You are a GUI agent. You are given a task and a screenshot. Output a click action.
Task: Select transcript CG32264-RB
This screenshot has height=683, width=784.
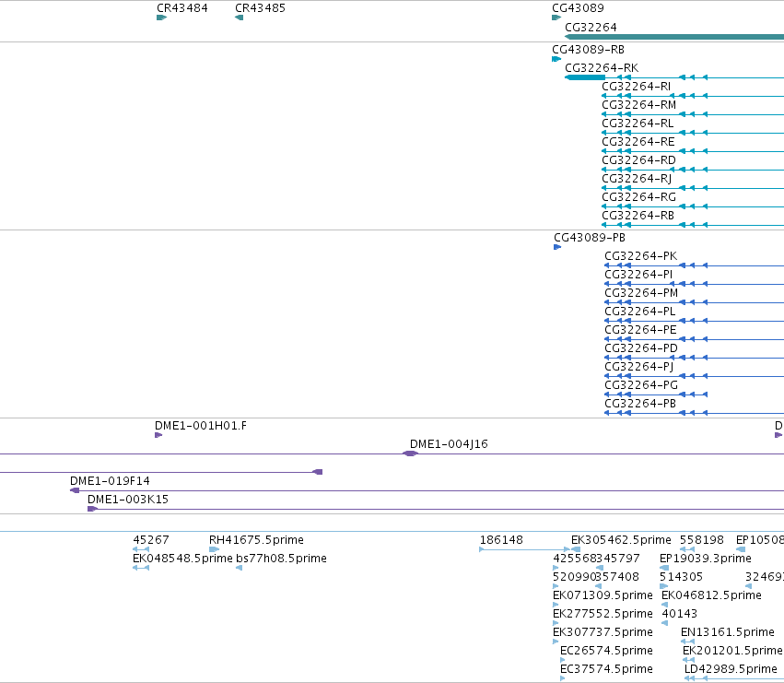coord(693,225)
